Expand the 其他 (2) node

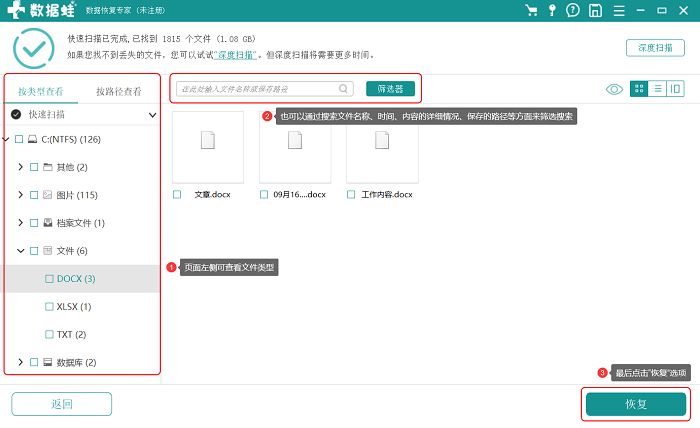pos(21,167)
